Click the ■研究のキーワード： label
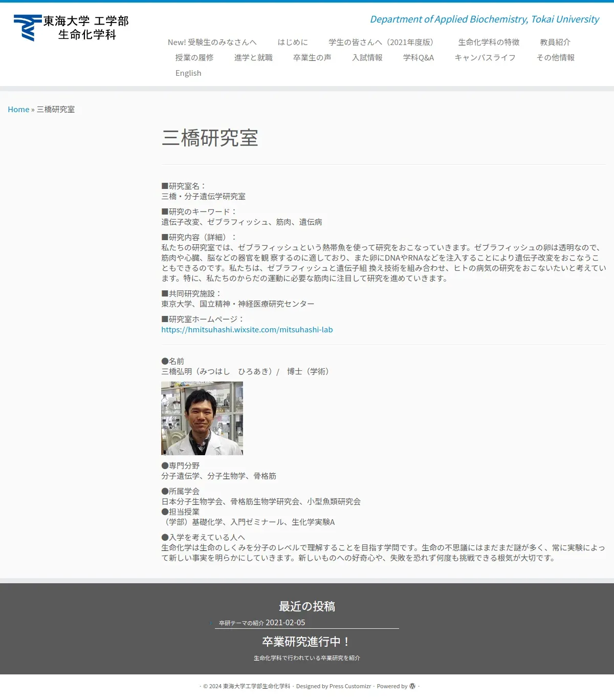Viewport: 614px width, 700px height. point(200,212)
